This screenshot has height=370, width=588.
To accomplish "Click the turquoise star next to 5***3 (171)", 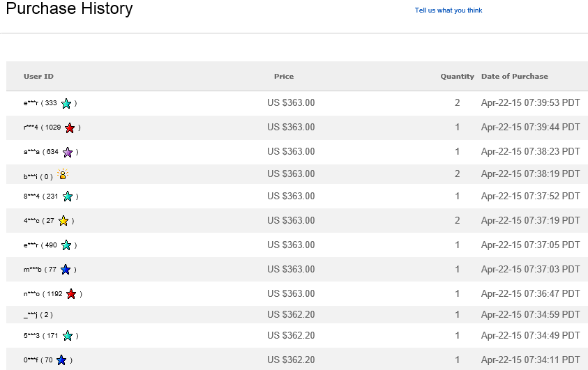I will [68, 336].
